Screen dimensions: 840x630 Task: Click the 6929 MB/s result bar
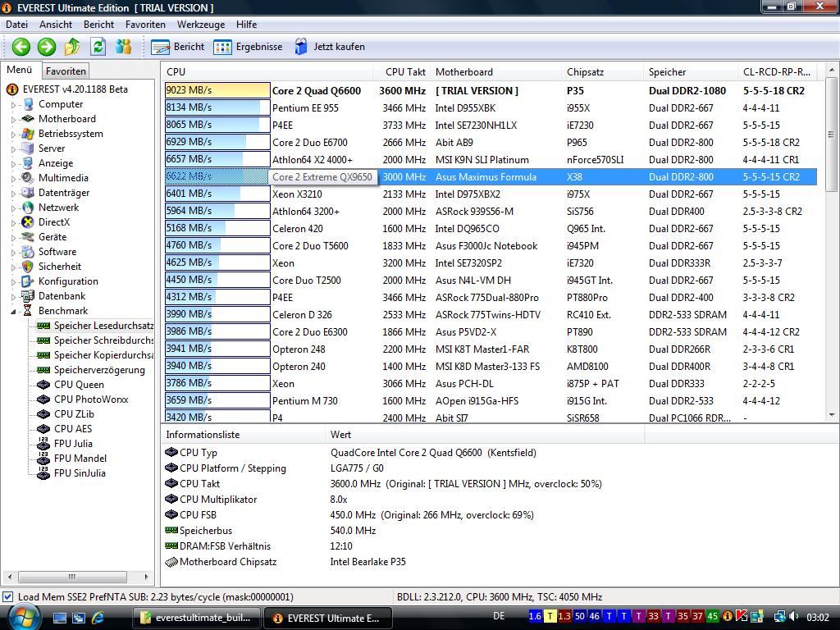tap(217, 142)
